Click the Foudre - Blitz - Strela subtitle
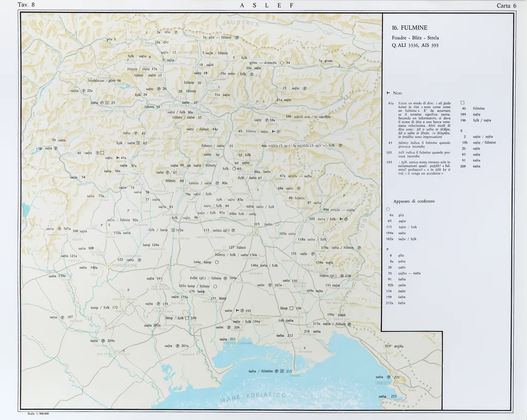Screen dimensions: 527x420 415,38
